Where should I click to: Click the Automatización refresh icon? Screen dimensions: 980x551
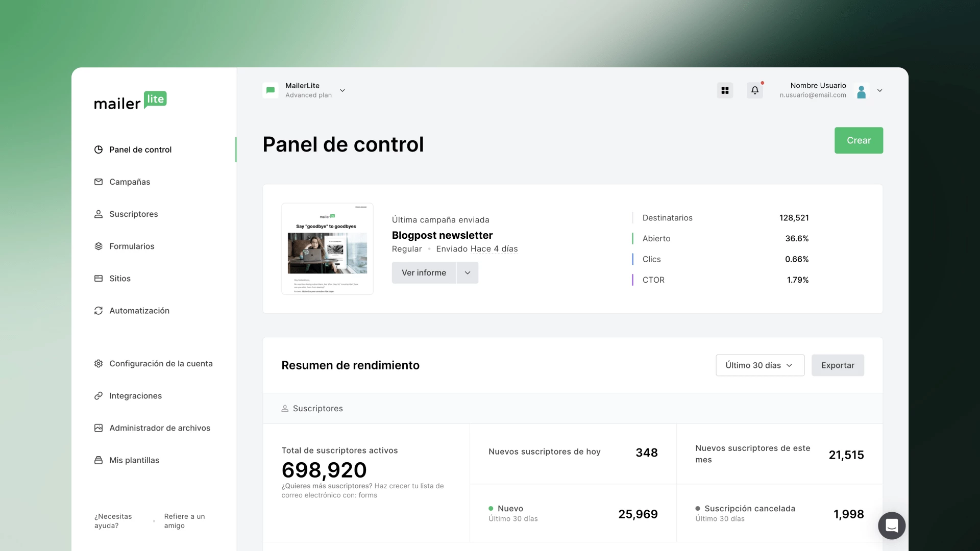[x=99, y=311]
